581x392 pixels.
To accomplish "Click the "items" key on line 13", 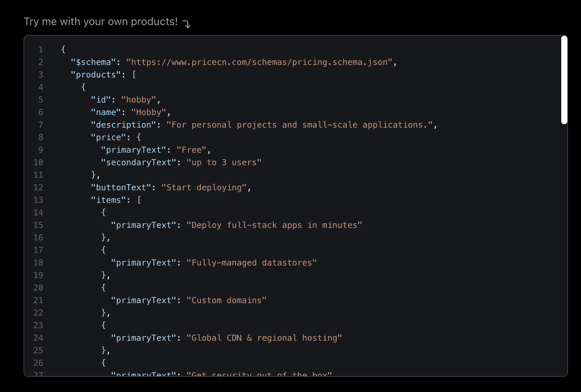I will click(x=108, y=200).
